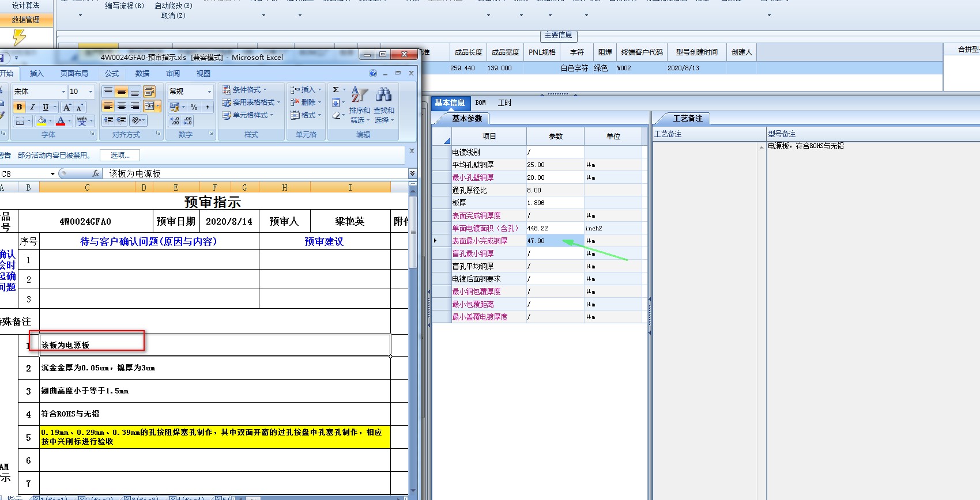The image size is (980, 500).
Task: Open number format dropdown 常规
Action: point(209,92)
